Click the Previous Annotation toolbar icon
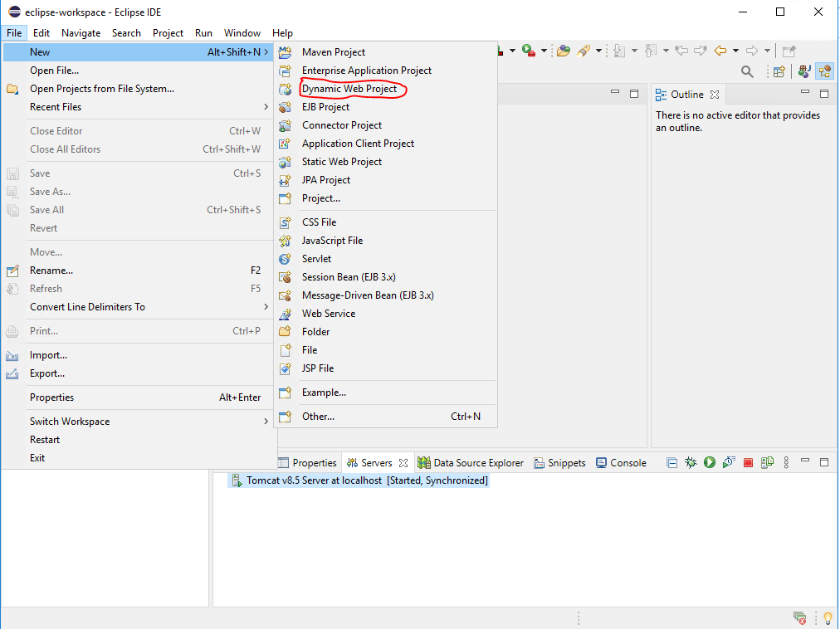This screenshot has height=629, width=840. [x=651, y=51]
